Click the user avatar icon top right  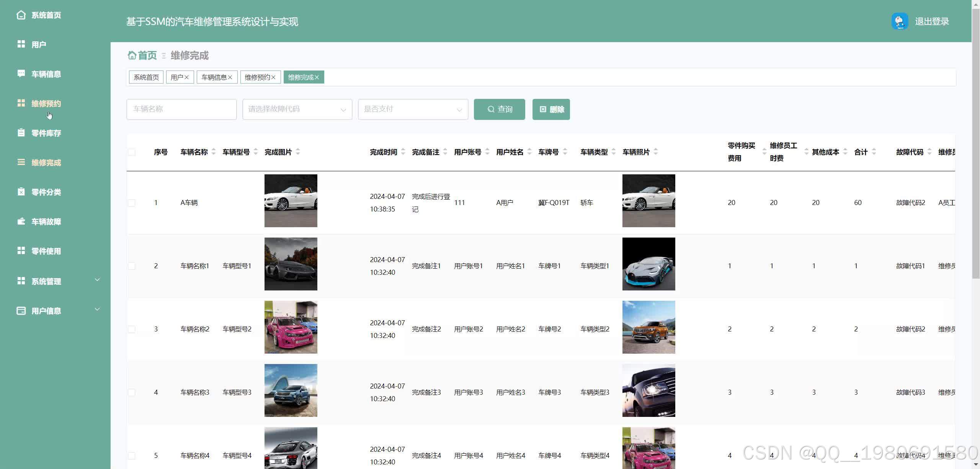[899, 21]
